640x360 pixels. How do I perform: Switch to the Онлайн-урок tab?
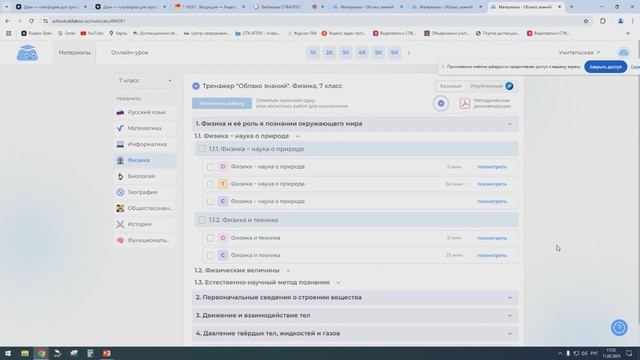point(129,53)
